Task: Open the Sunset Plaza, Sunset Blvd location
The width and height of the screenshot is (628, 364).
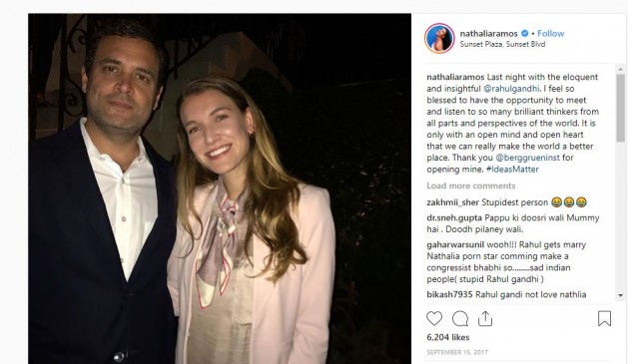Action: click(x=502, y=44)
